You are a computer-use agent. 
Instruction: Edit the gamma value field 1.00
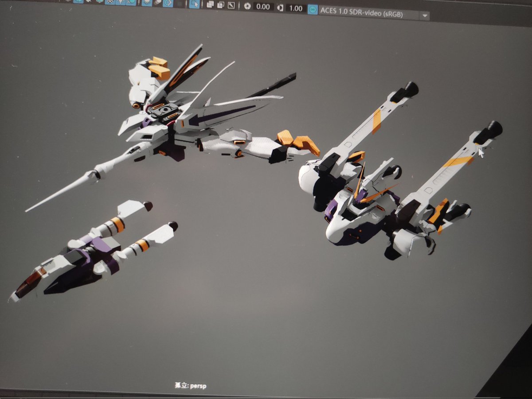click(295, 8)
